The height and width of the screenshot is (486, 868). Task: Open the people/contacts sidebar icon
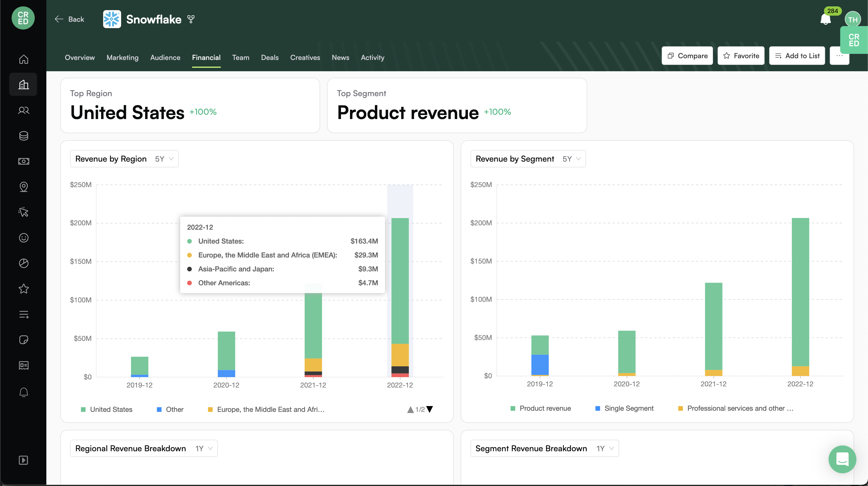coord(23,110)
